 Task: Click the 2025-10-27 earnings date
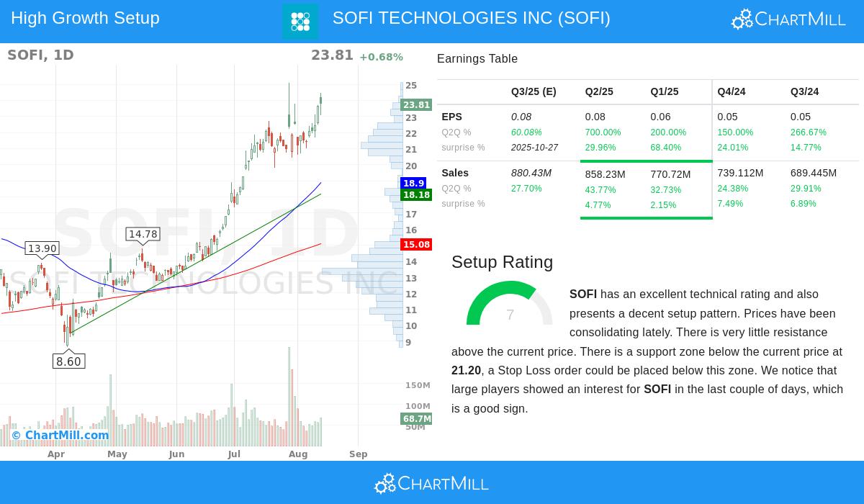coord(534,148)
